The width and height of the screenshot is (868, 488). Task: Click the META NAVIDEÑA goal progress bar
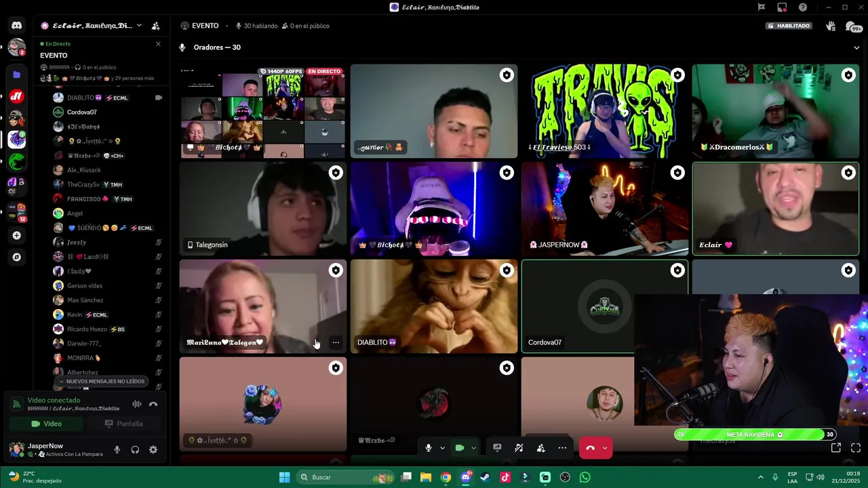click(755, 434)
